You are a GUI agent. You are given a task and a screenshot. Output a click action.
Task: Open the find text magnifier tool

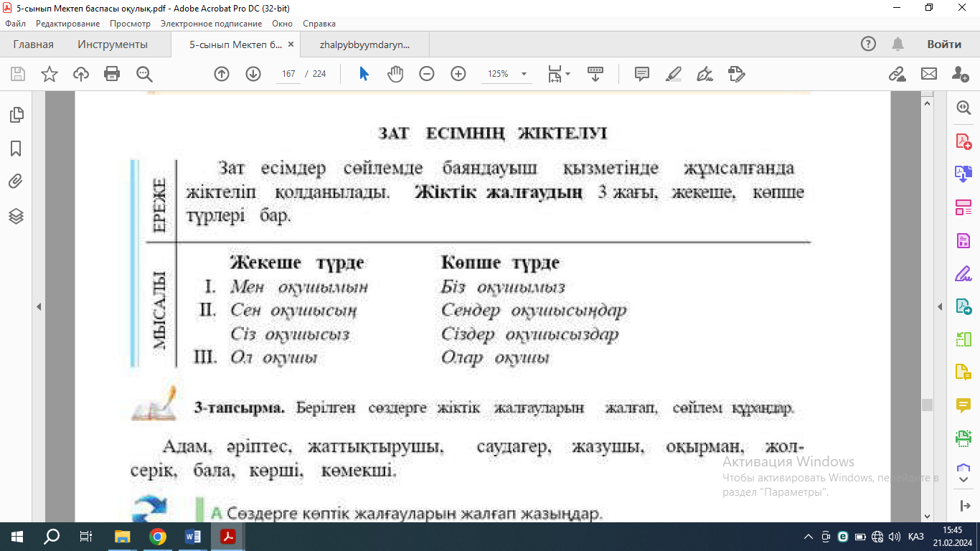click(x=144, y=74)
